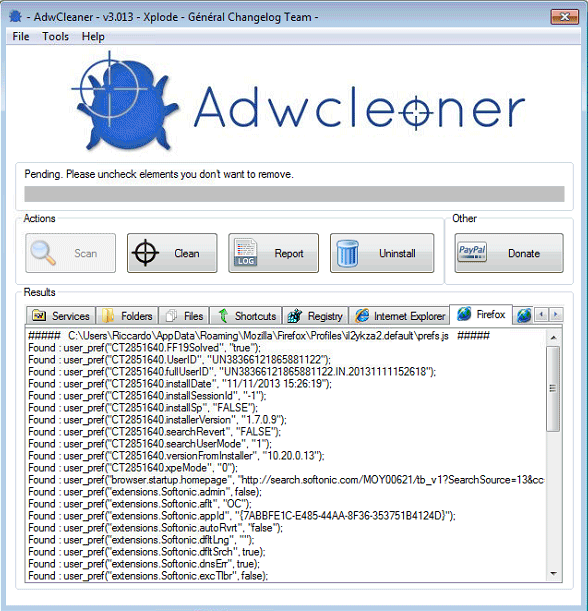The width and height of the screenshot is (588, 611).
Task: Select the extensions.Softonic.dfltLng result line
Action: tap(141, 540)
